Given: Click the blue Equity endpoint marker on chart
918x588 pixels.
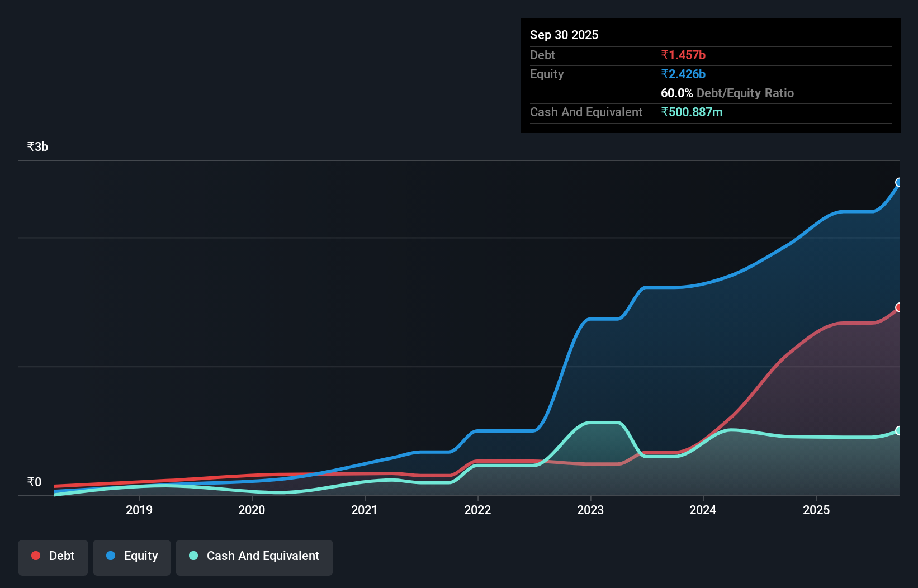Looking at the screenshot, I should (x=898, y=182).
